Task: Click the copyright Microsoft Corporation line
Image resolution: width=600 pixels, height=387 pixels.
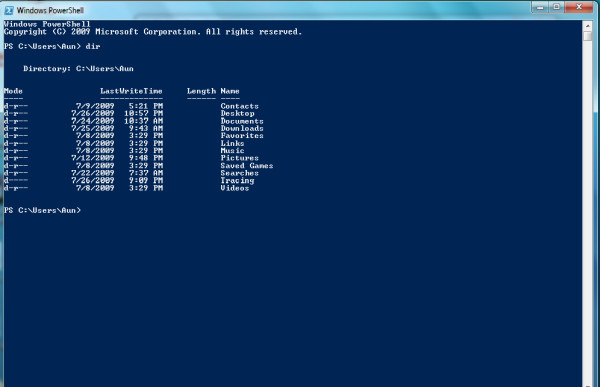Action: coord(153,32)
